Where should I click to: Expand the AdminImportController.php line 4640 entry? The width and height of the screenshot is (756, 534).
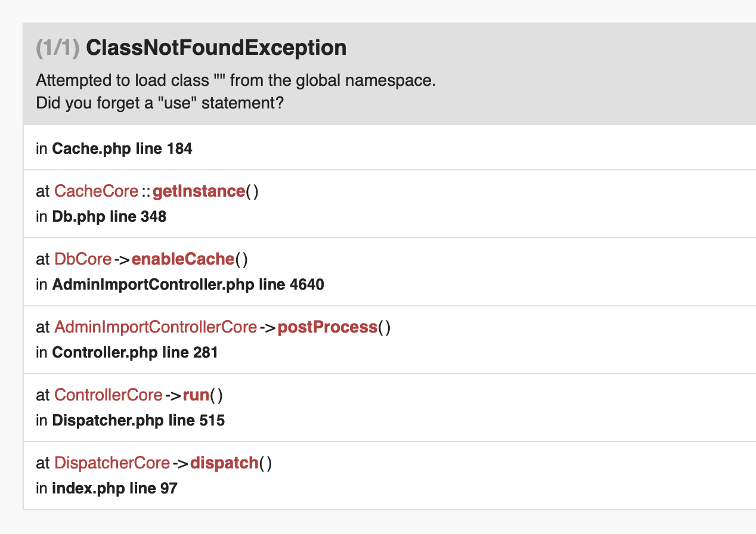pos(188,284)
